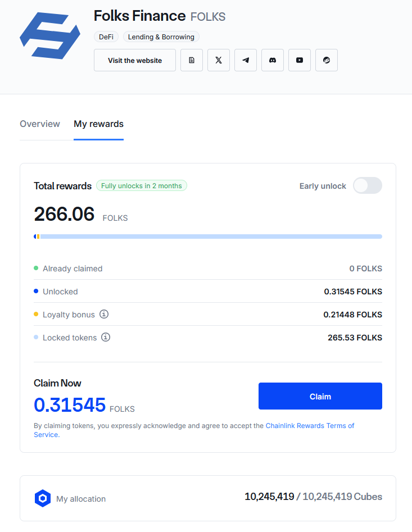The image size is (412, 532).
Task: Click the 10,245,419 Cubes allocation value
Action: (314, 497)
